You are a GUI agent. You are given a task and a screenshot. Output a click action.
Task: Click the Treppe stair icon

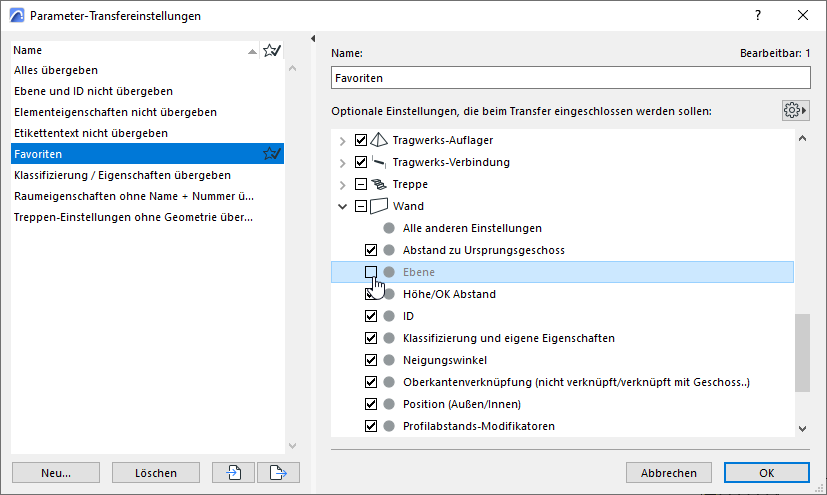(x=379, y=184)
